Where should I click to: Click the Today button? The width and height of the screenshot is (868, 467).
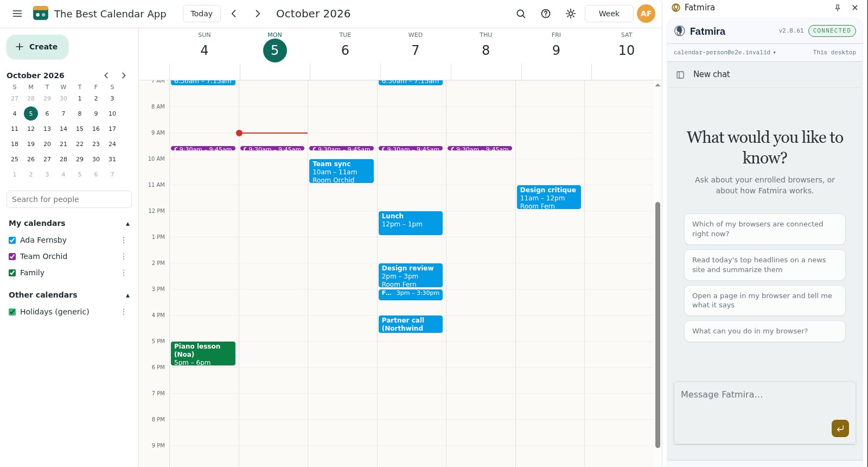point(201,14)
